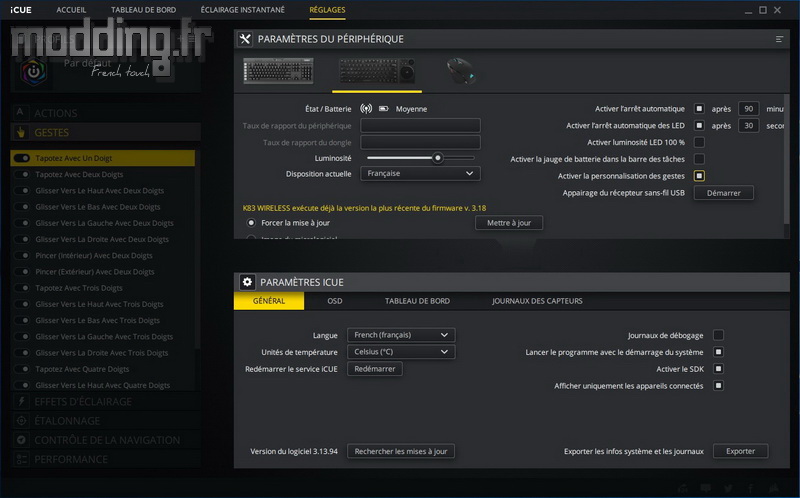The height and width of the screenshot is (498, 800).
Task: Select the mouse device thumbnail
Action: [461, 70]
